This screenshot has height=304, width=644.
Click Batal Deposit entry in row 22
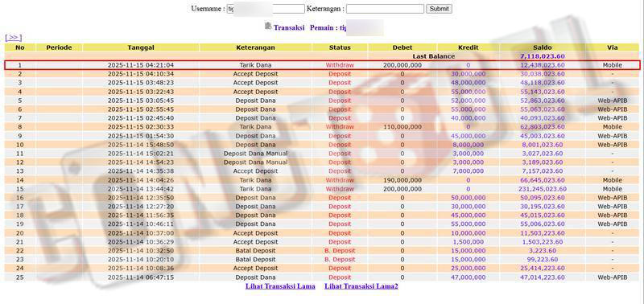click(x=255, y=251)
